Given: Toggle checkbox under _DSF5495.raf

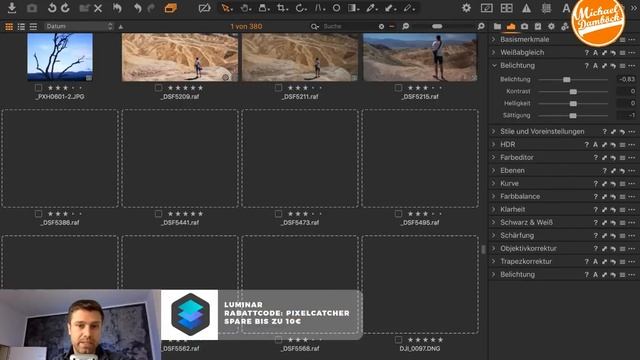Looking at the screenshot, I should [398, 214].
